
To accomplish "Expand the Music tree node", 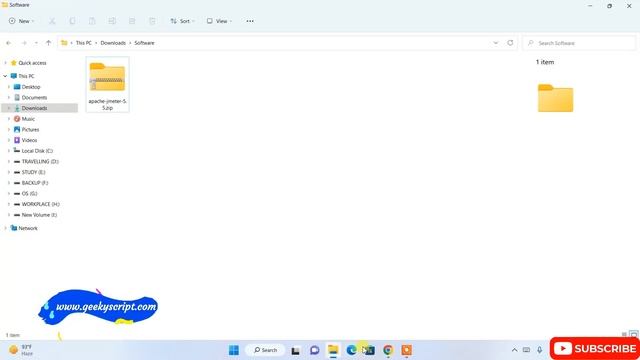I will (9, 119).
